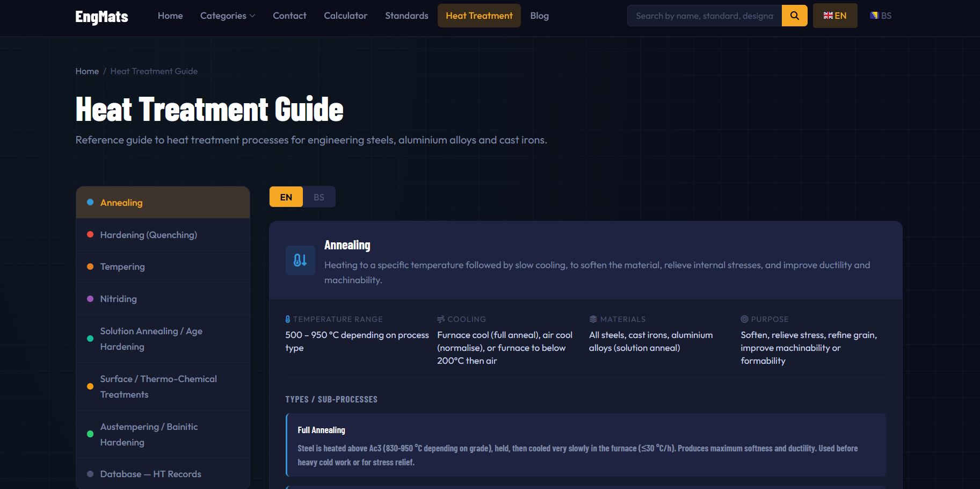
Task: Open the Contact page
Action: [x=289, y=16]
